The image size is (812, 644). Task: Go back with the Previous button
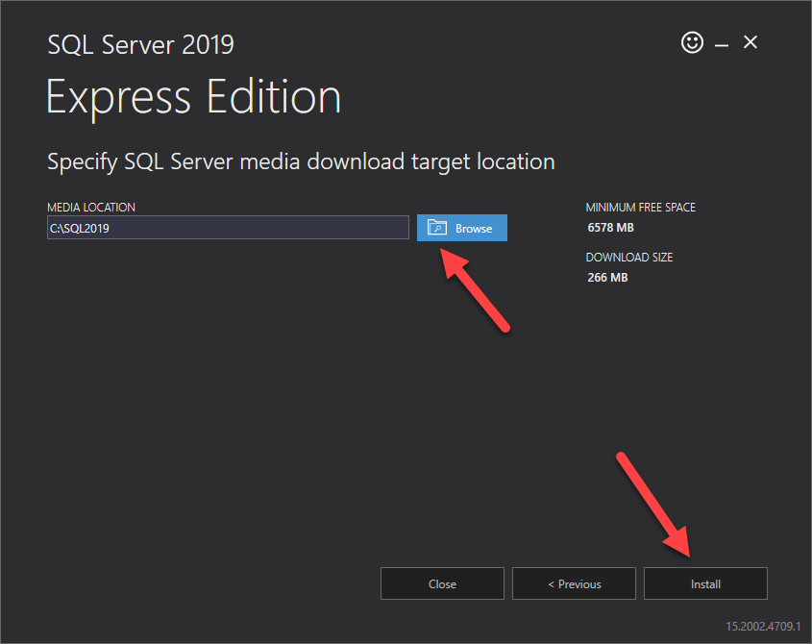[x=574, y=583]
